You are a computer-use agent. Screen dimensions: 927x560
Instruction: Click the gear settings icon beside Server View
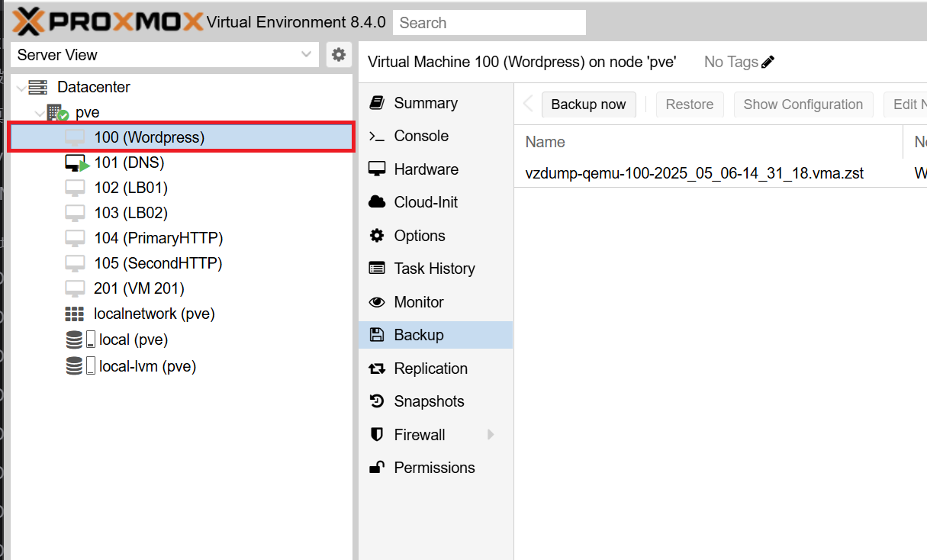click(x=339, y=55)
